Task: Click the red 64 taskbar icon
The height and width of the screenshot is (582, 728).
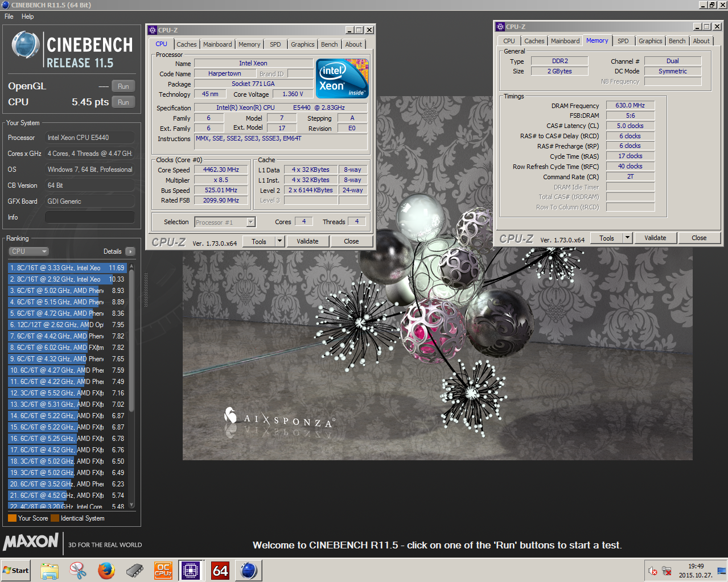Action: click(x=220, y=570)
